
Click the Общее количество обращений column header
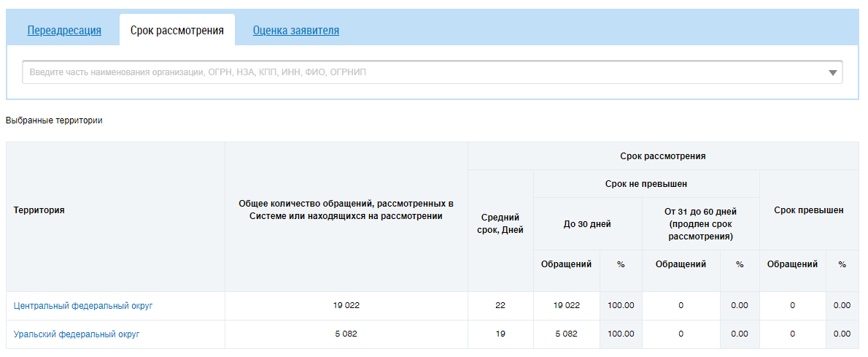[x=346, y=210]
